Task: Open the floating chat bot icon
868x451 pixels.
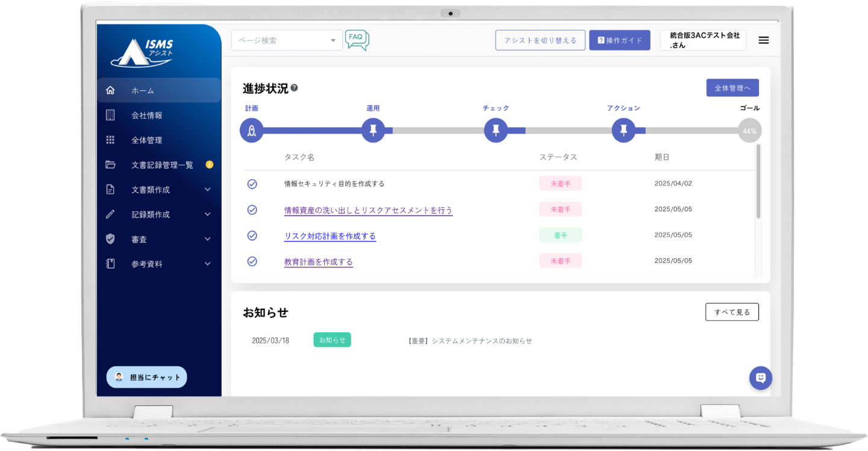Action: (x=761, y=378)
